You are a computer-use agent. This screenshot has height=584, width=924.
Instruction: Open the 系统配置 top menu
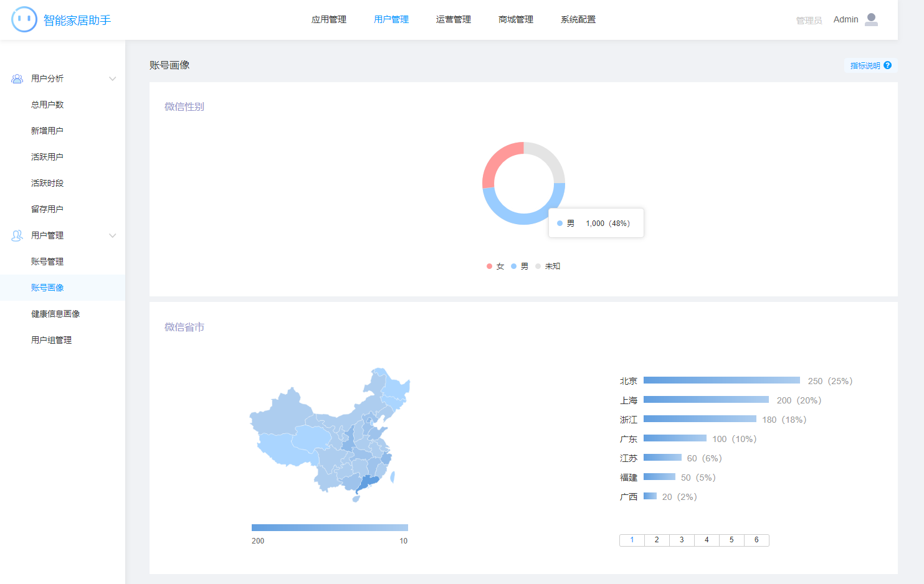coord(578,20)
